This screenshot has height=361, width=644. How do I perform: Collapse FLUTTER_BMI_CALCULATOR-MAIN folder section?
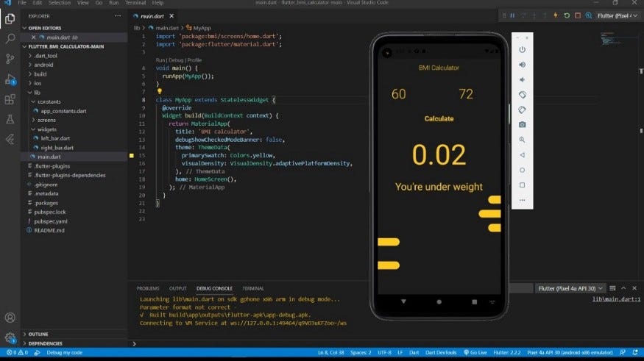[x=66, y=46]
